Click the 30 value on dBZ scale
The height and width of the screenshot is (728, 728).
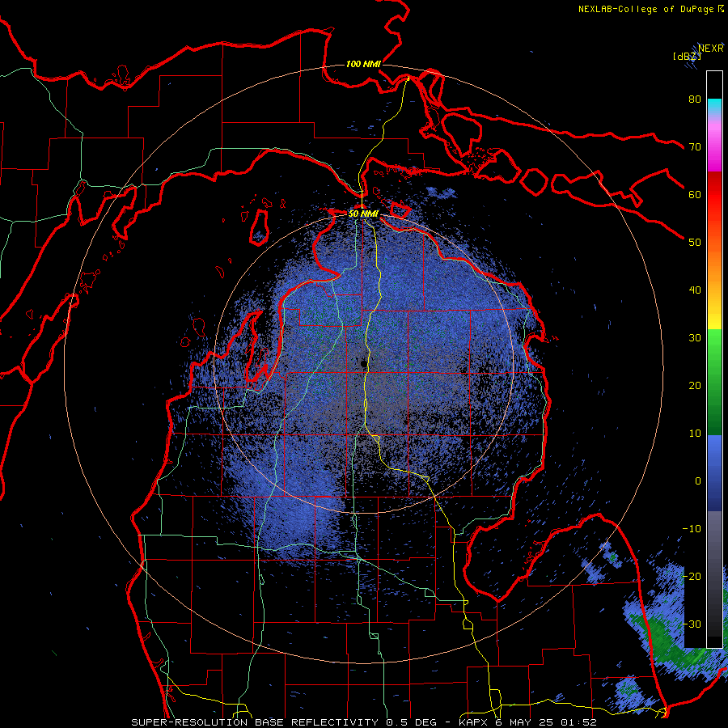coord(695,337)
